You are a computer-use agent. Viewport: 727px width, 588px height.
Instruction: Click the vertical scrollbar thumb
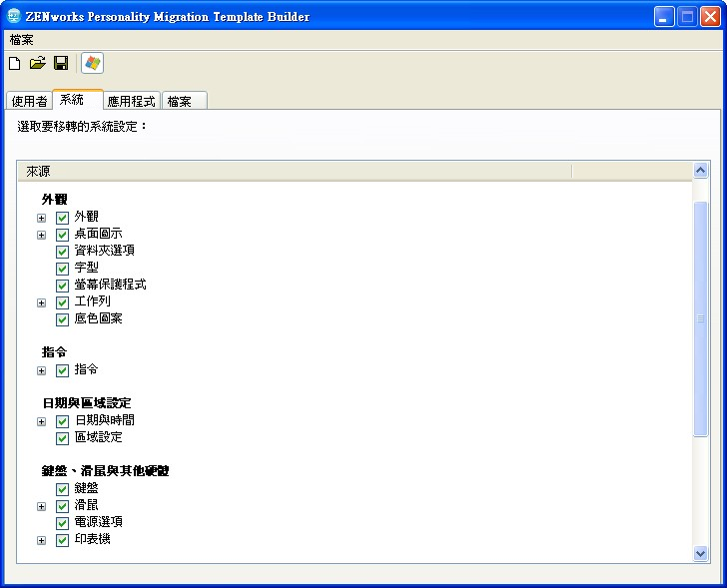pos(701,318)
